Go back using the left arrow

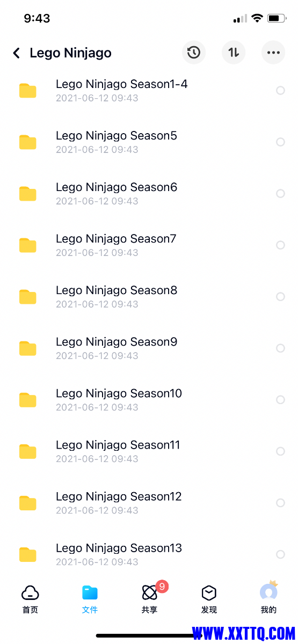(17, 53)
